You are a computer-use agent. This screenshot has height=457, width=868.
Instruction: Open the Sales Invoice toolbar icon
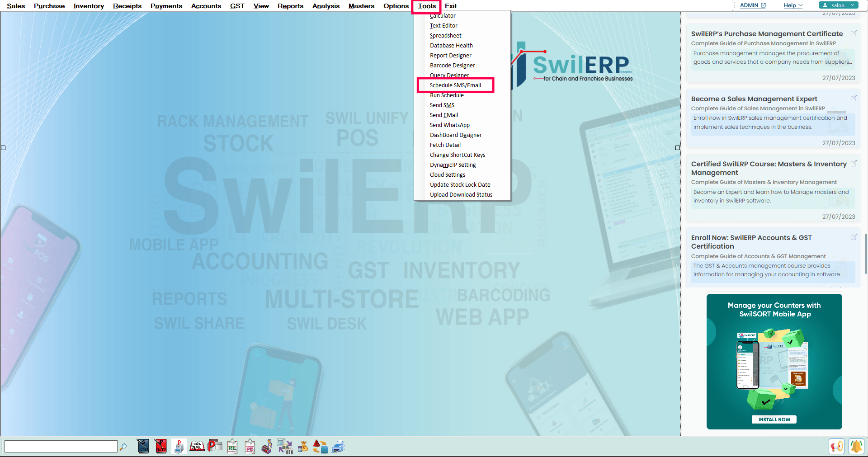coord(143,446)
